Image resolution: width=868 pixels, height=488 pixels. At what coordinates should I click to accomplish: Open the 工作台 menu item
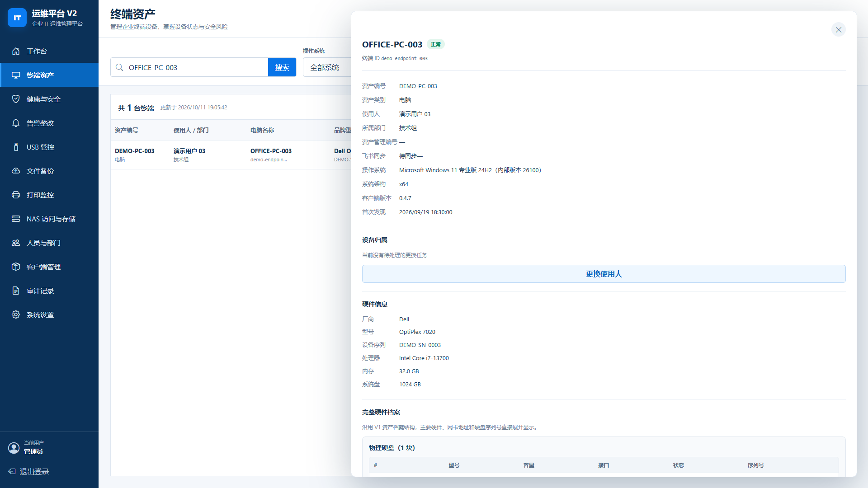tap(49, 51)
